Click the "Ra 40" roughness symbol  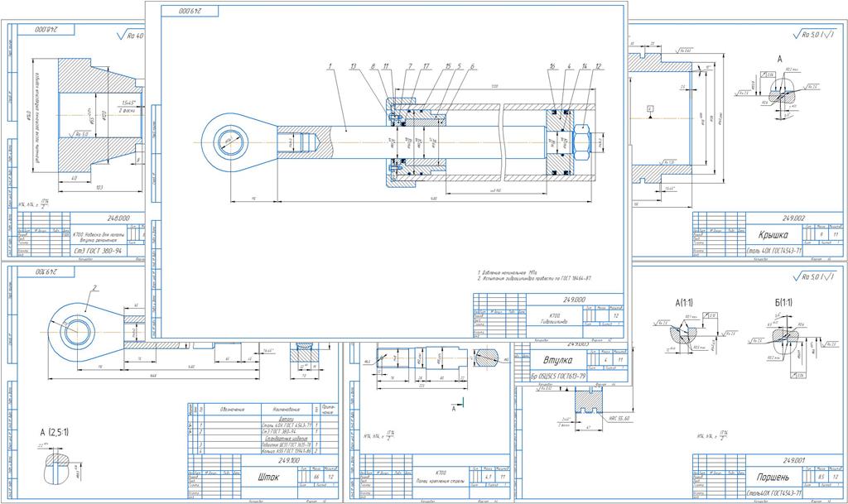point(131,36)
